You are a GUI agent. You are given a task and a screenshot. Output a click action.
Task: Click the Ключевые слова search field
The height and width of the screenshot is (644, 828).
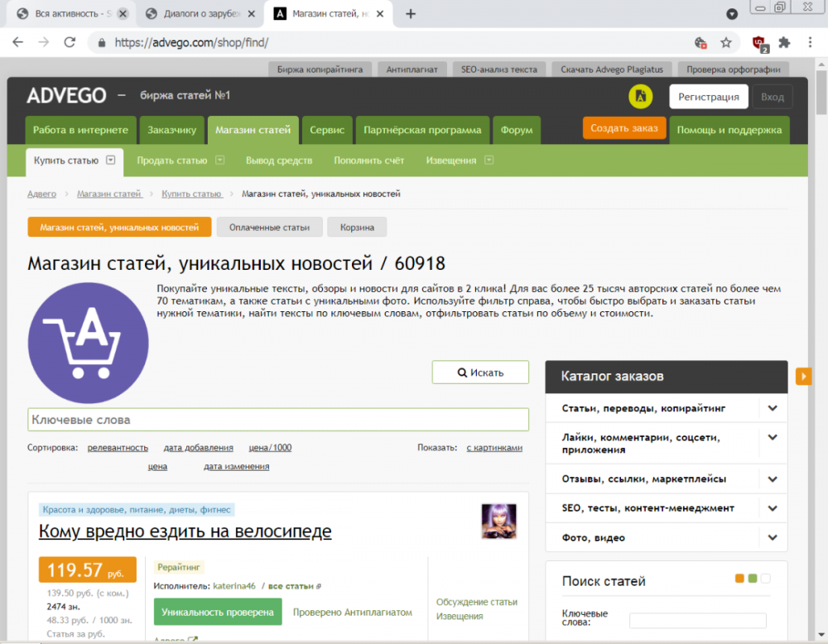[278, 420]
